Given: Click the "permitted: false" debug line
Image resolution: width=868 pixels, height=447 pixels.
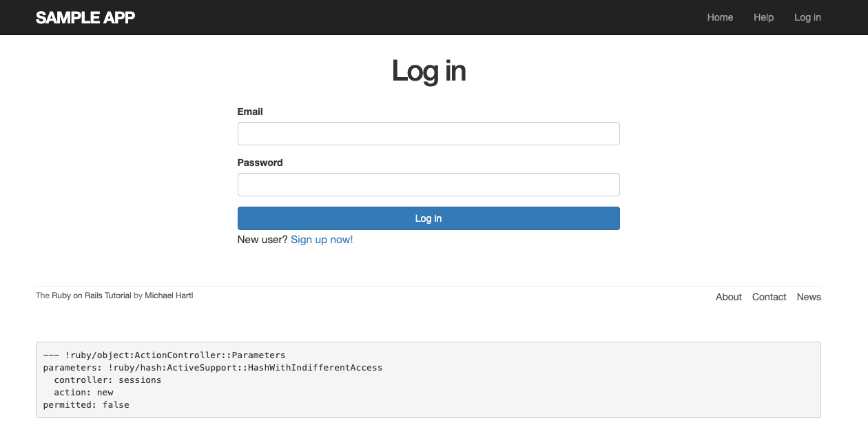Looking at the screenshot, I should (86, 405).
